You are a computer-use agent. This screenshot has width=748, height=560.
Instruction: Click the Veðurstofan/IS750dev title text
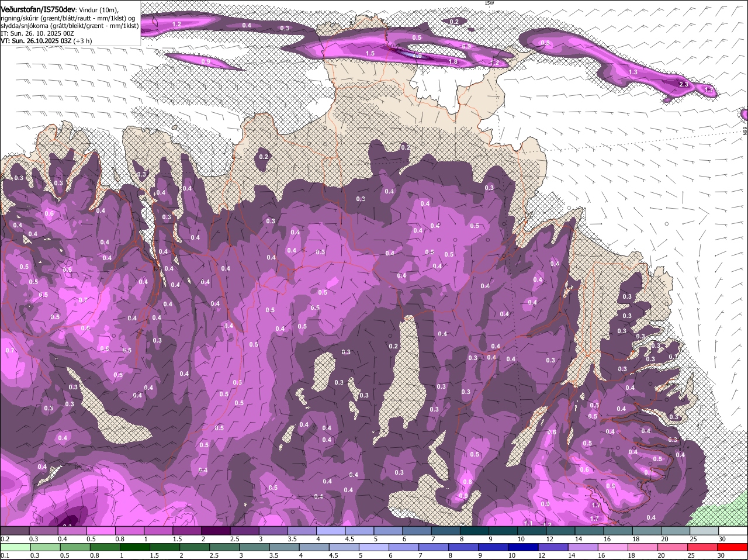click(x=38, y=9)
